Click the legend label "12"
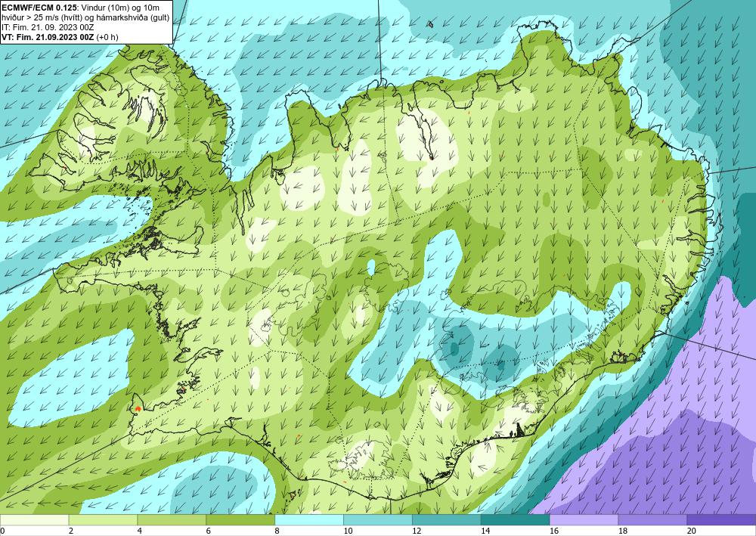This screenshot has width=756, height=536. (x=417, y=531)
